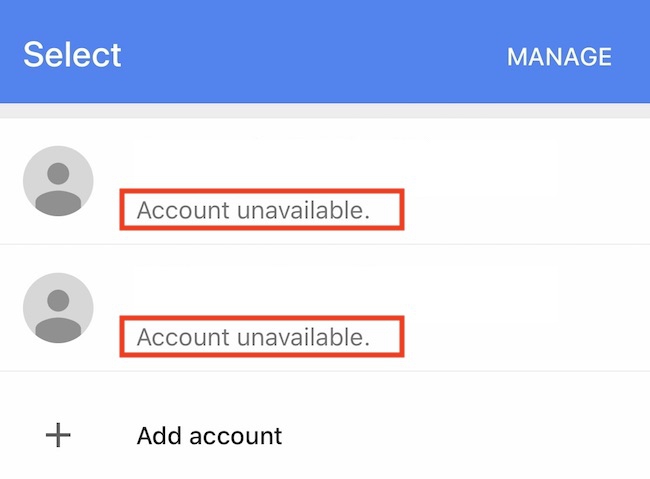Viewport: 650px width, 479px height.
Task: Click the head shape in second avatar
Action: pos(58,300)
